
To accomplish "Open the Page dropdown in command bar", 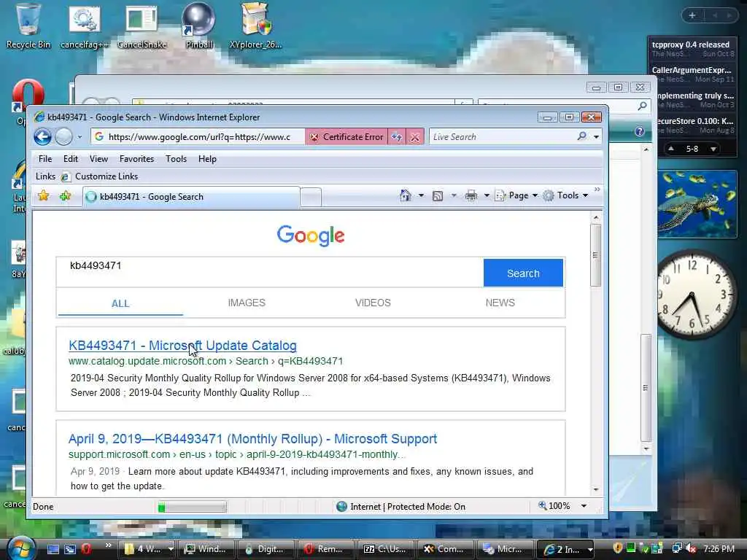I will click(x=516, y=195).
